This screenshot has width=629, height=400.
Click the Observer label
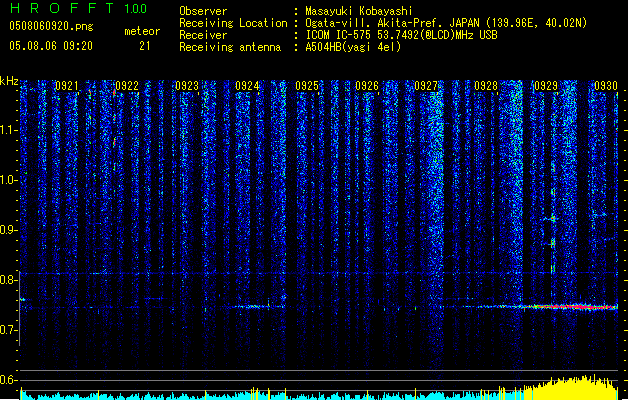click(x=203, y=11)
